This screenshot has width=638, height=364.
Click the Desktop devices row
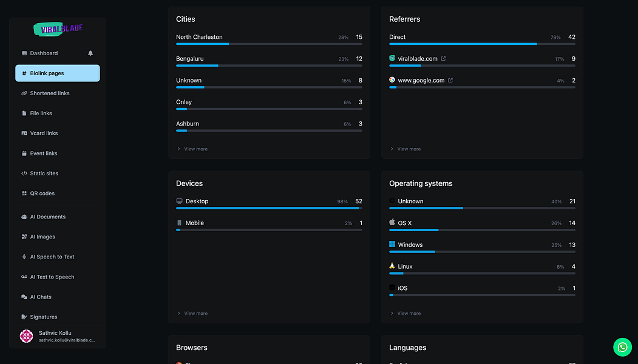pyautogui.click(x=269, y=201)
